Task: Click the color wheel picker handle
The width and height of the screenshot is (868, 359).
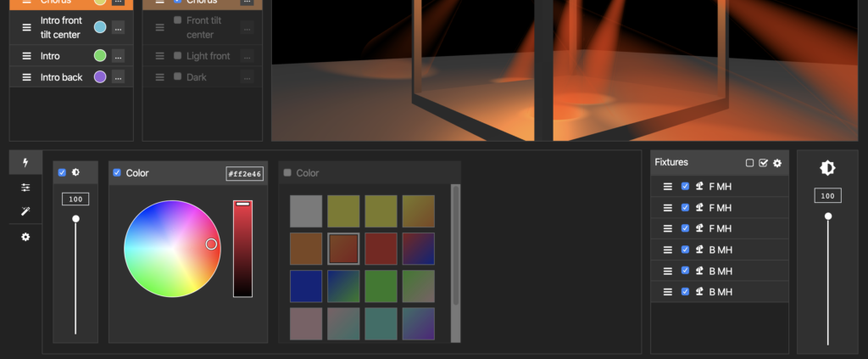Action: coord(211,244)
